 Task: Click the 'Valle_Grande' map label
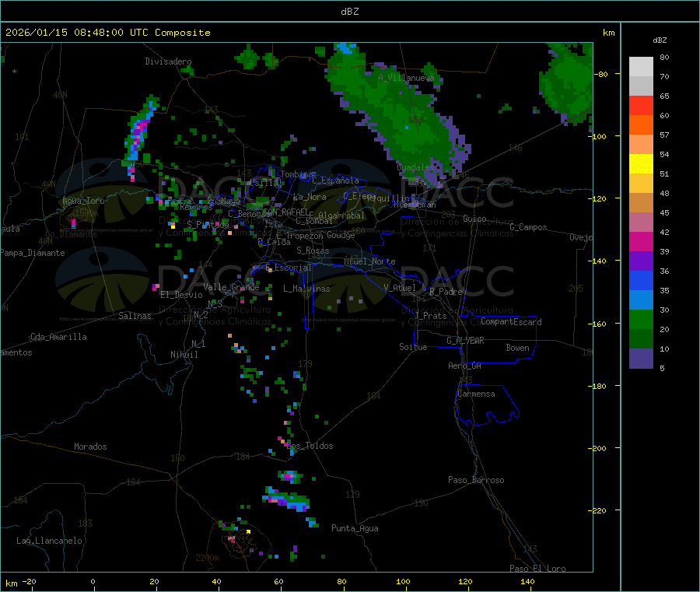[231, 287]
